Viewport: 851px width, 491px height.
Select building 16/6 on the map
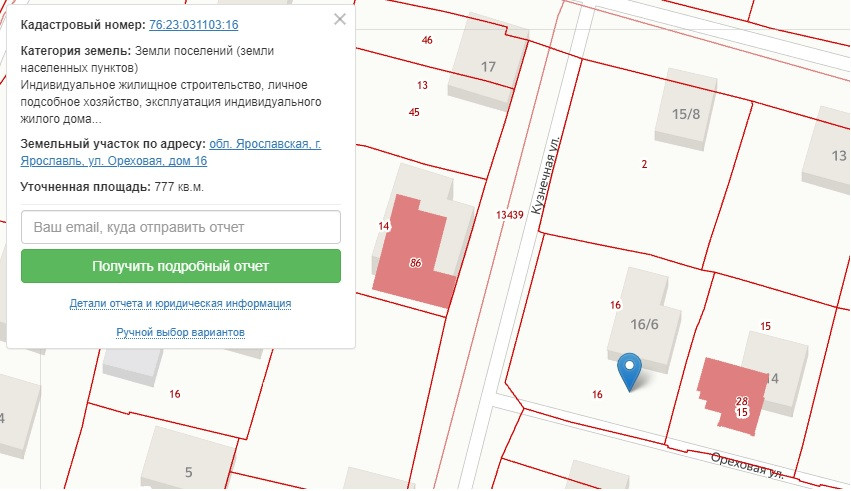coord(644,324)
